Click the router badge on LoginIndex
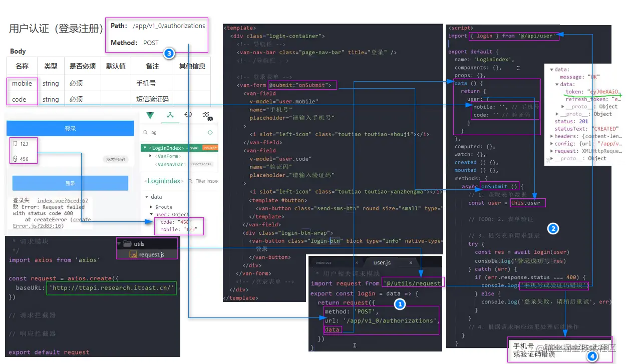Screen dimensions: 627x364 [x=210, y=148]
